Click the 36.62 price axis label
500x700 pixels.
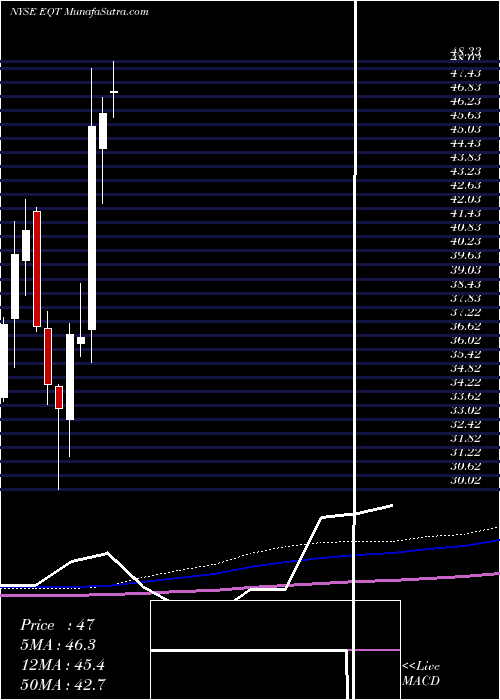[464, 325]
